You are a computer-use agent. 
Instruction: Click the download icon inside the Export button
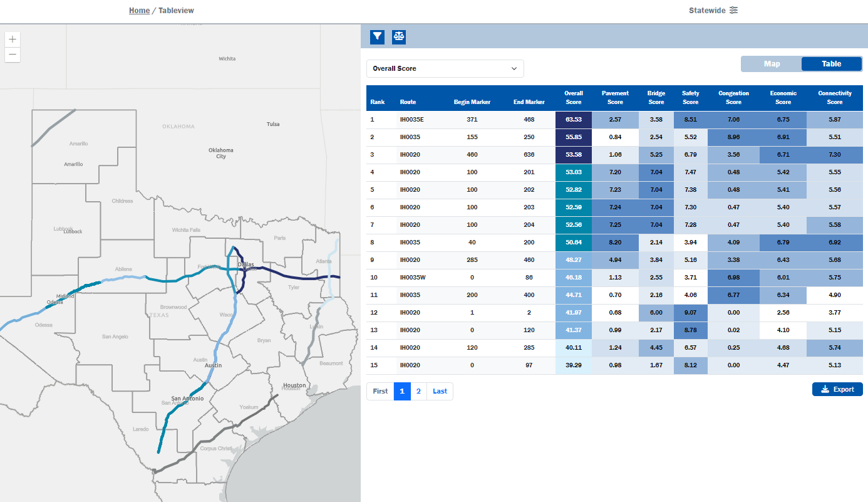[x=825, y=389]
